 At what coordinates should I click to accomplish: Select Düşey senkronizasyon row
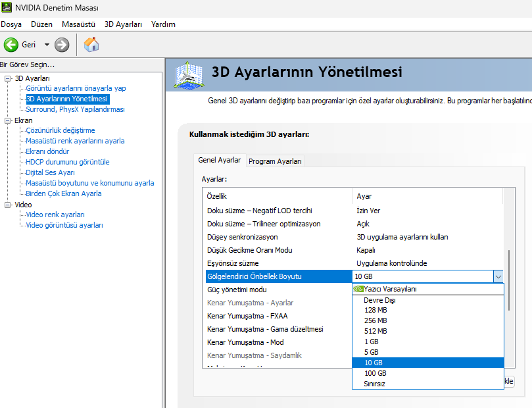pos(354,238)
